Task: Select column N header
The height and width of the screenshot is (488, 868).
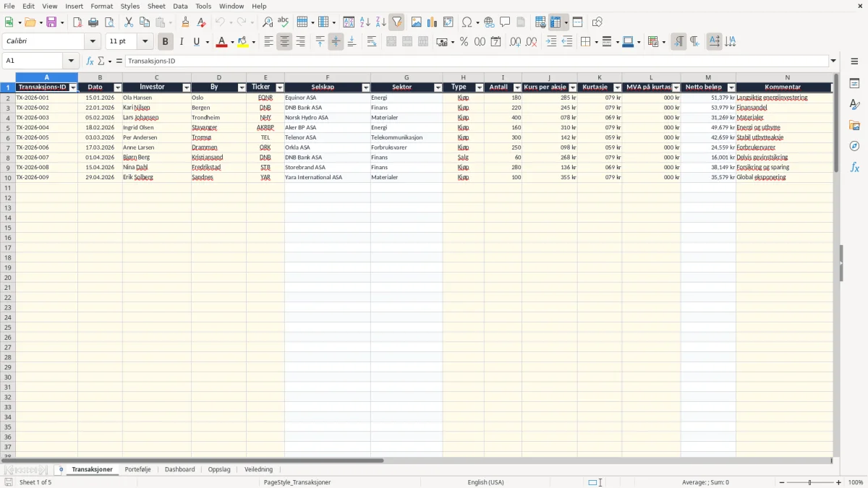Action: pyautogui.click(x=787, y=77)
